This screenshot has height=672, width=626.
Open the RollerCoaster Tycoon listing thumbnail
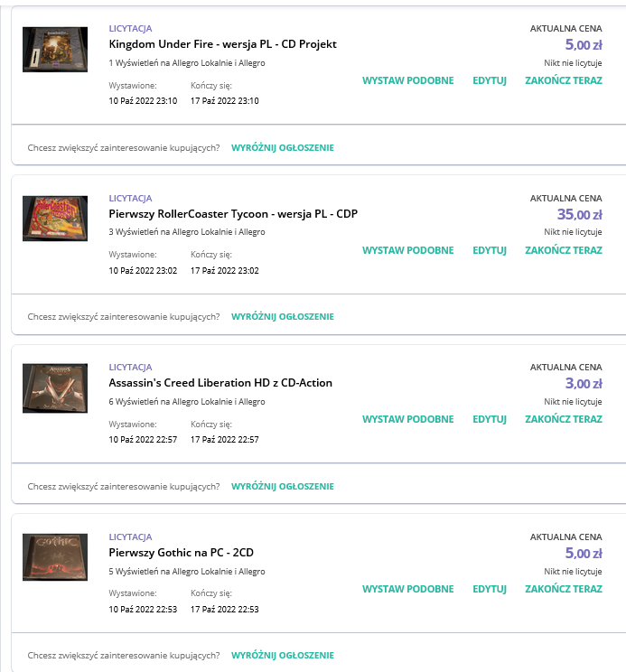pos(55,219)
